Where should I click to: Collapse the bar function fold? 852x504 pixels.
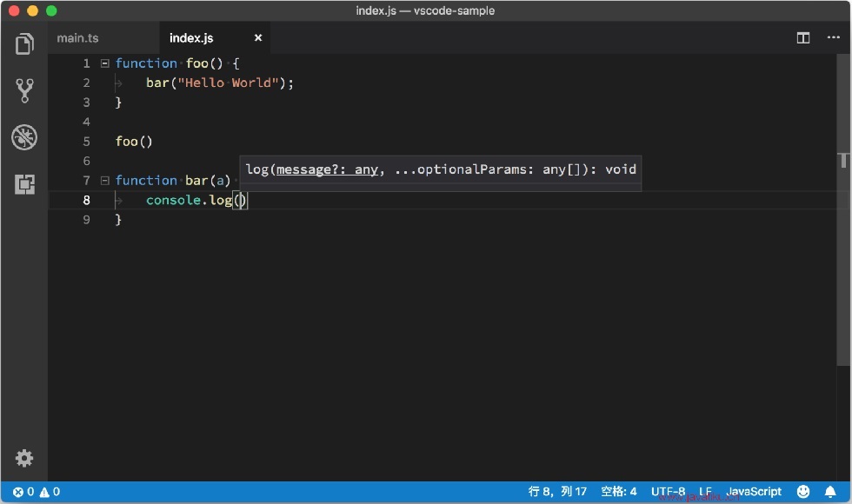click(x=105, y=181)
